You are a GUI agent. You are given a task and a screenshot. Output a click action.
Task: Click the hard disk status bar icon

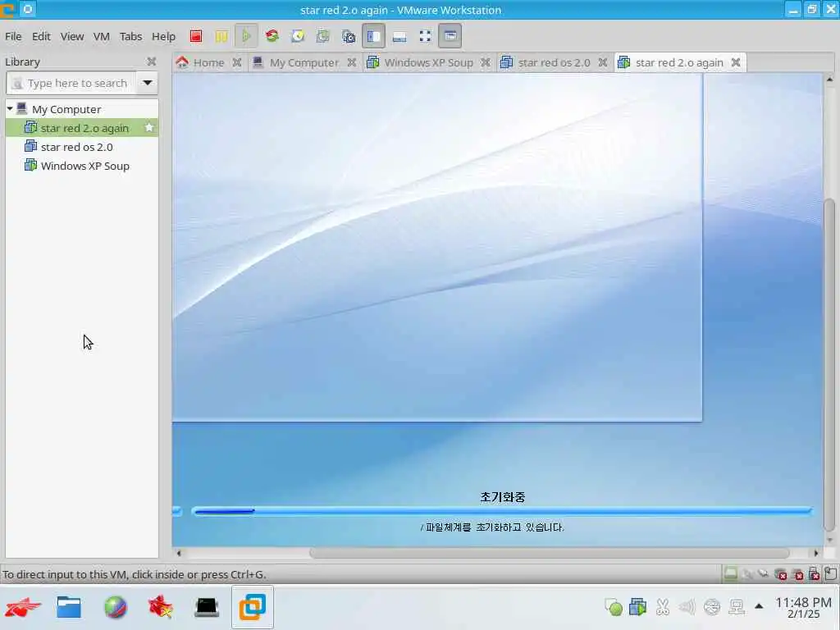click(731, 574)
